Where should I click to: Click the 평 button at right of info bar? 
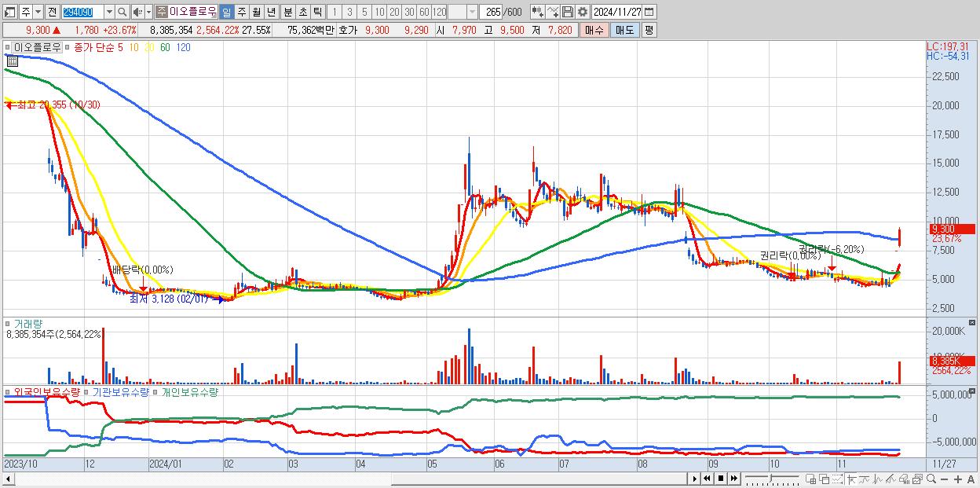[x=649, y=30]
